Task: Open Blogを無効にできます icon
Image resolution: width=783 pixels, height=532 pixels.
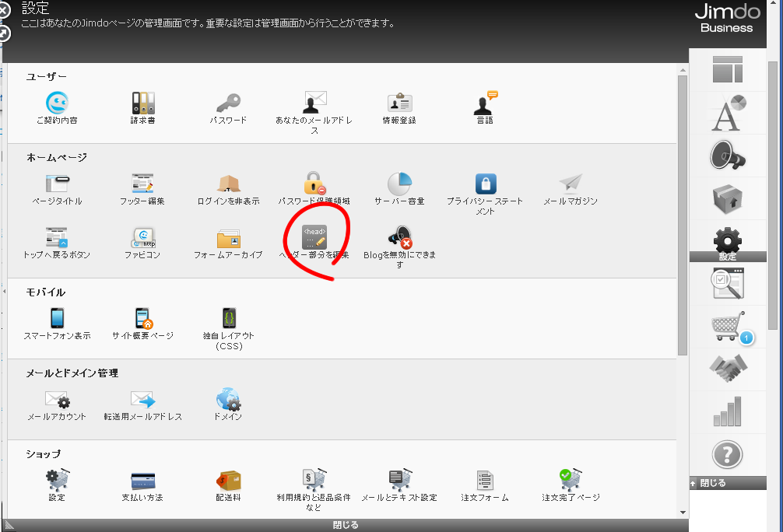Action: point(399,237)
